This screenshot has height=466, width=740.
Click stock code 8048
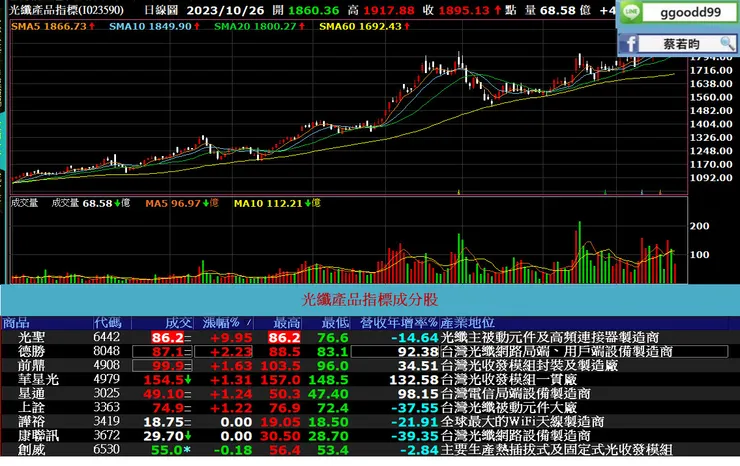click(107, 351)
